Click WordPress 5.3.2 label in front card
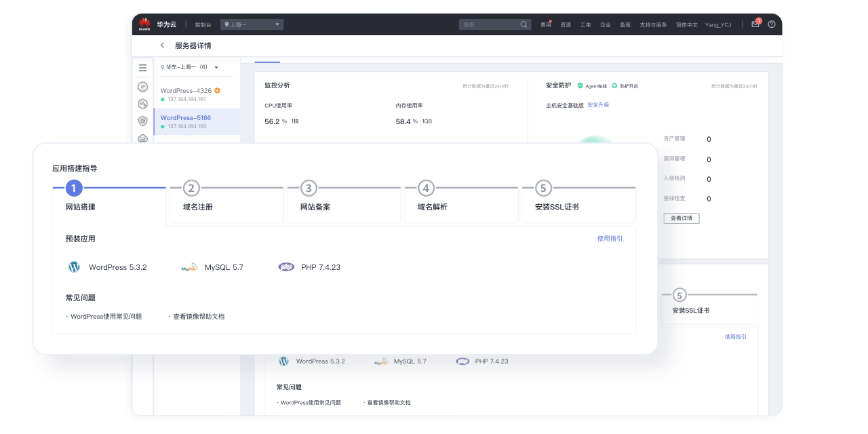This screenshot has height=434, width=868. click(118, 267)
